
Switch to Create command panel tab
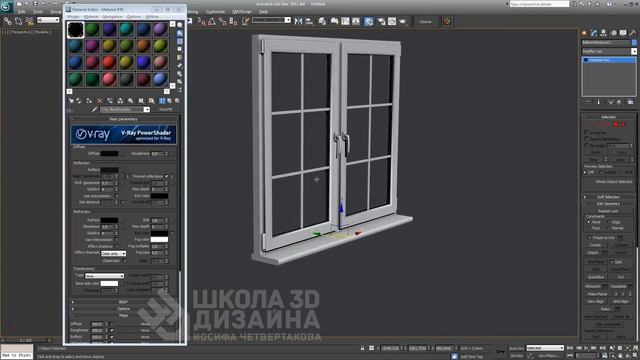click(584, 33)
